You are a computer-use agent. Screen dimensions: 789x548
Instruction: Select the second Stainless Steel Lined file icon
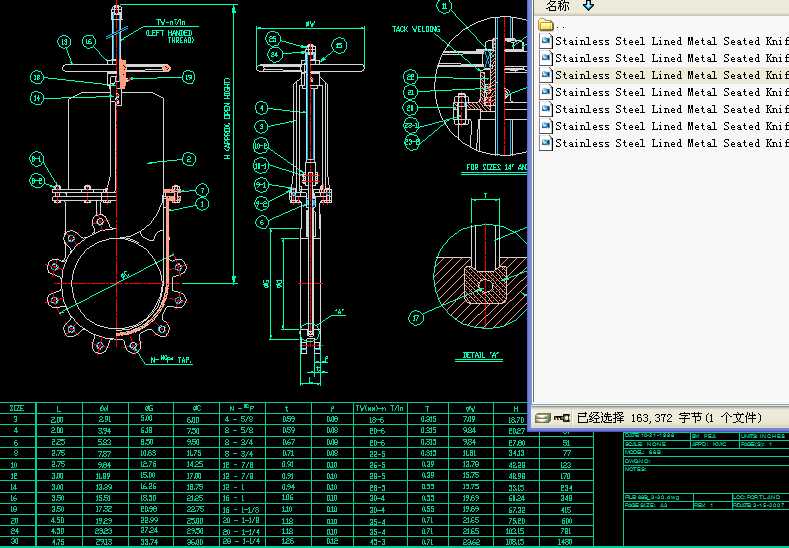point(546,58)
